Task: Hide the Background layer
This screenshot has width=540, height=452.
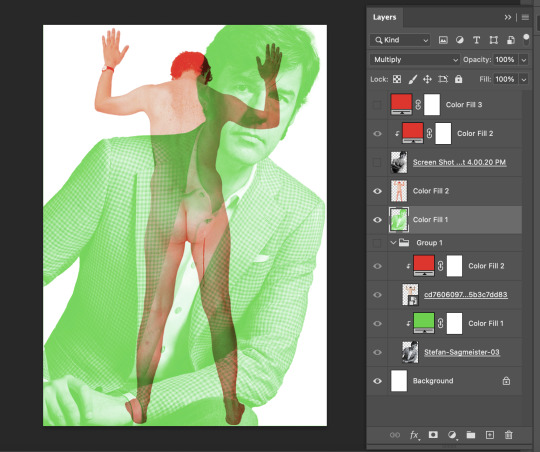Action: point(377,381)
